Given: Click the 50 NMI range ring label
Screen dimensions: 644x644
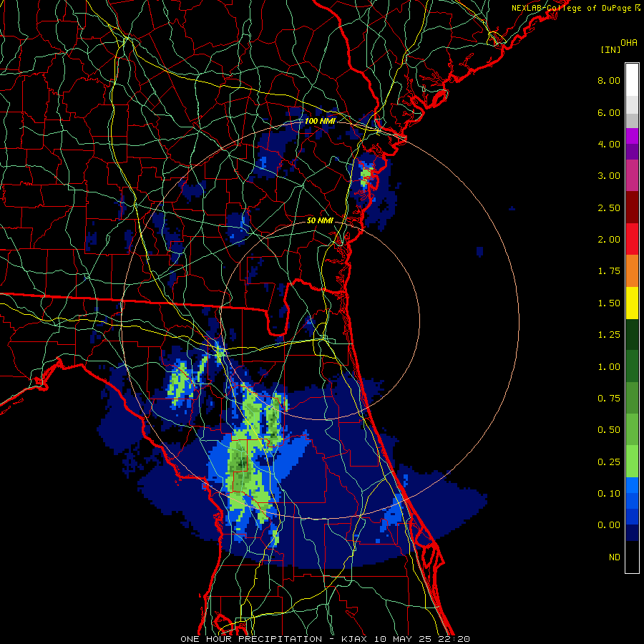Looking at the screenshot, I should pyautogui.click(x=320, y=220).
